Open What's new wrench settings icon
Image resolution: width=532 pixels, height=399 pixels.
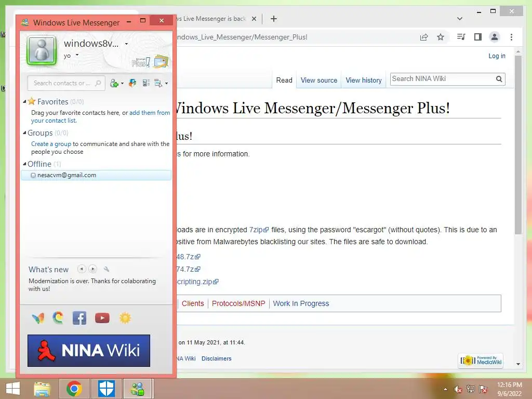click(107, 269)
